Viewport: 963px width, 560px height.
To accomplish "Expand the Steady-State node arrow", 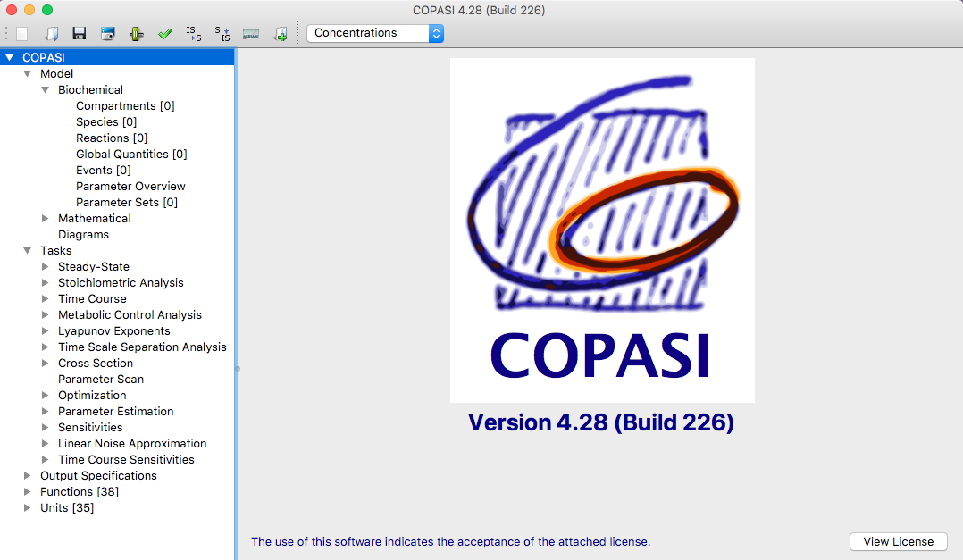I will [45, 266].
